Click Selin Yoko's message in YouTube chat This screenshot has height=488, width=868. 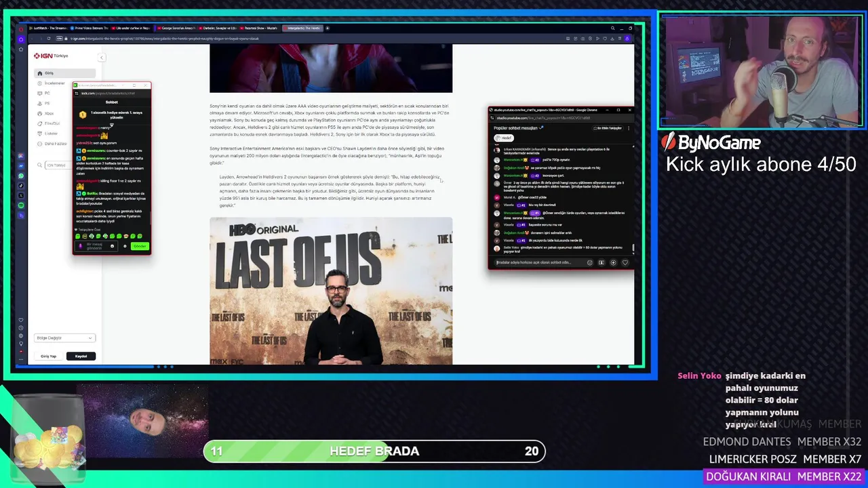point(563,249)
